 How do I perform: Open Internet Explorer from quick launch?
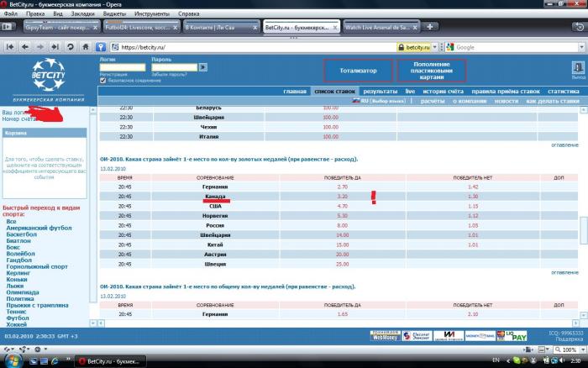(55, 361)
